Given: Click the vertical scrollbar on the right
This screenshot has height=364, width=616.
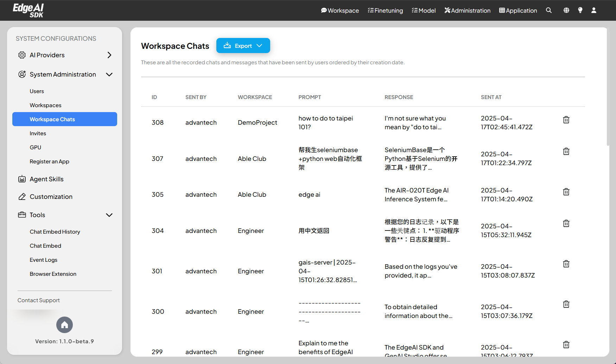Looking at the screenshot, I should (x=608, y=88).
